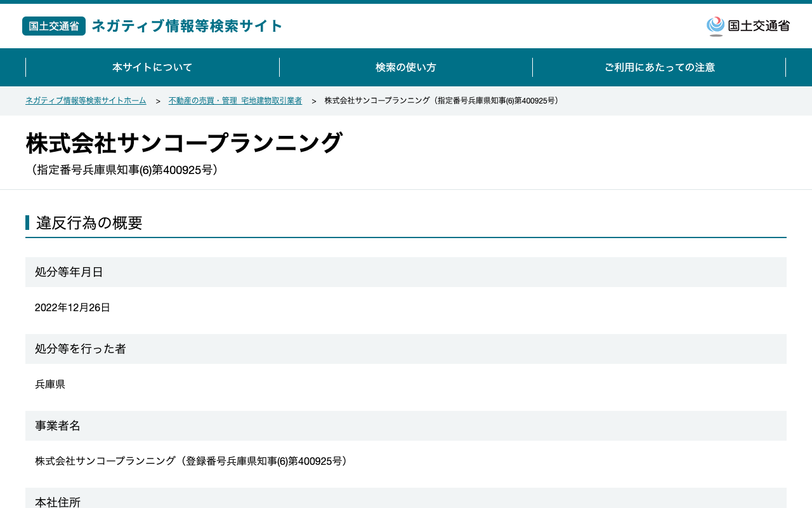
Task: Click the 処分等を行った者 label
Action: click(x=81, y=349)
